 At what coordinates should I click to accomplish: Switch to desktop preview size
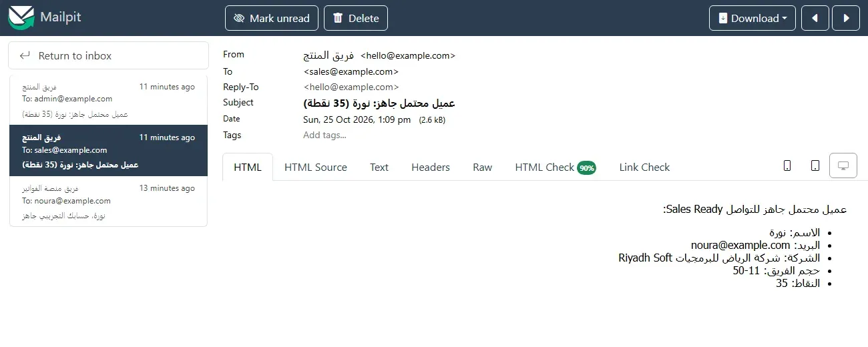[x=843, y=165]
